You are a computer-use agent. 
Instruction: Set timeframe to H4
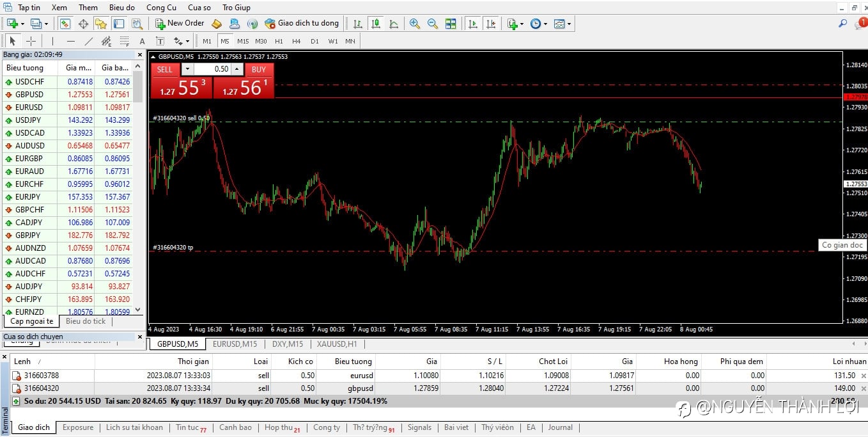click(x=296, y=41)
